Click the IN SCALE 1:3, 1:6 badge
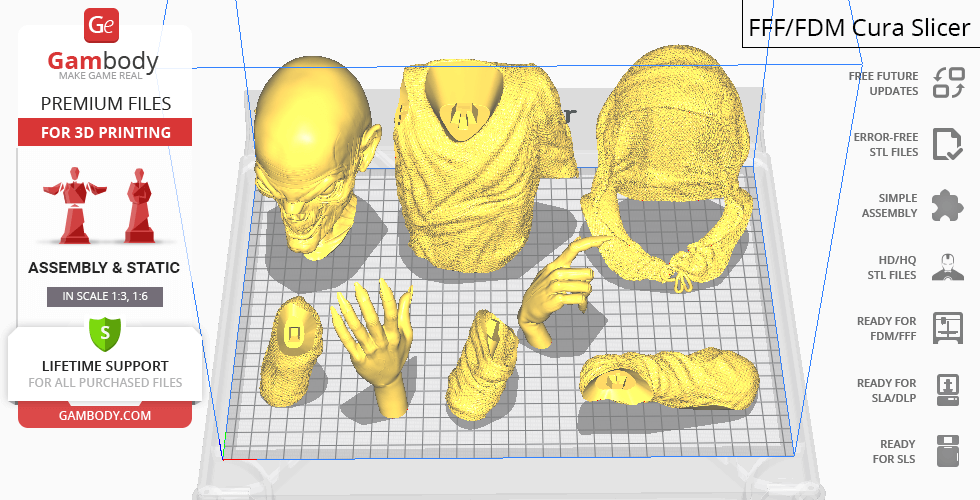 104,296
